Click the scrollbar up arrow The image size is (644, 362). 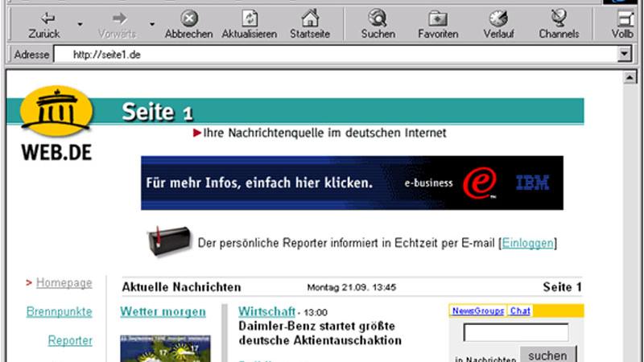(x=630, y=77)
